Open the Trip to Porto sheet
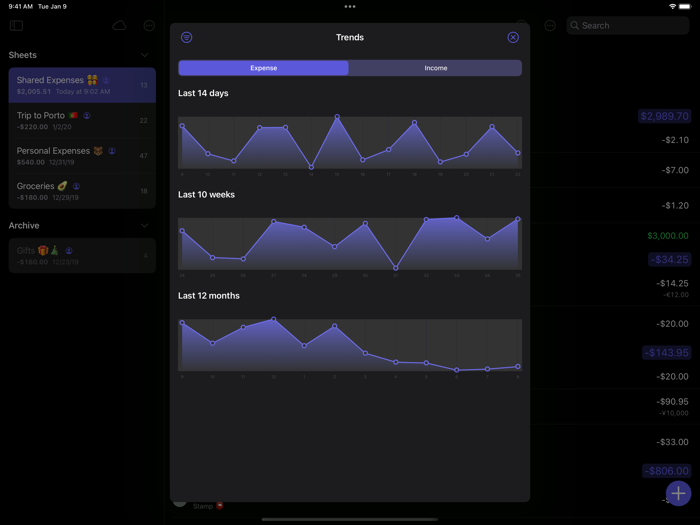This screenshot has width=700, height=525. pos(82,121)
